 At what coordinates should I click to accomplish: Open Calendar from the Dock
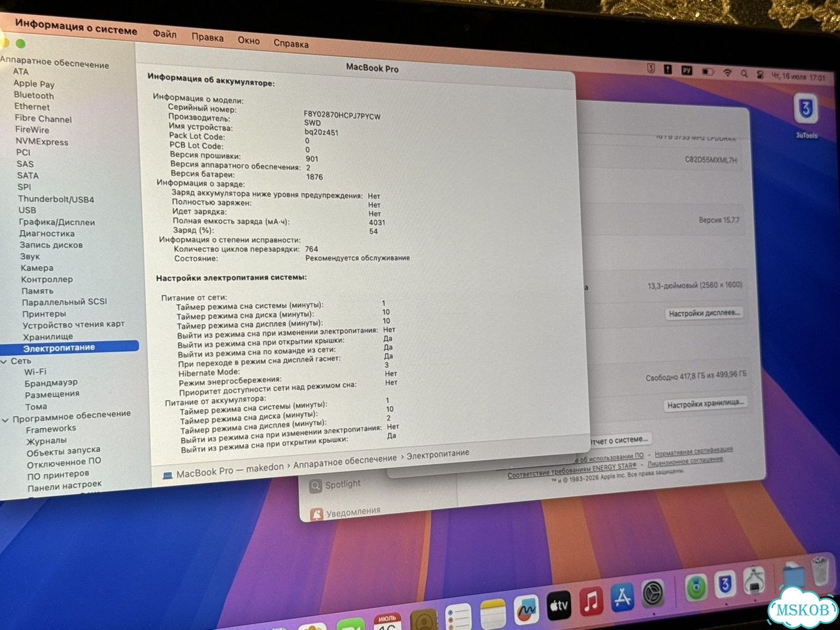click(388, 622)
